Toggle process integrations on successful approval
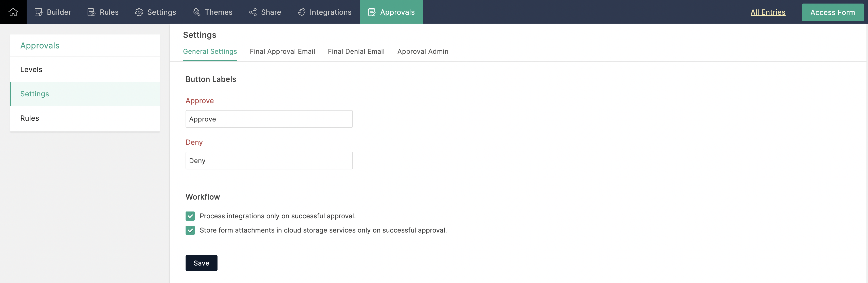This screenshot has height=283, width=868. pyautogui.click(x=190, y=216)
